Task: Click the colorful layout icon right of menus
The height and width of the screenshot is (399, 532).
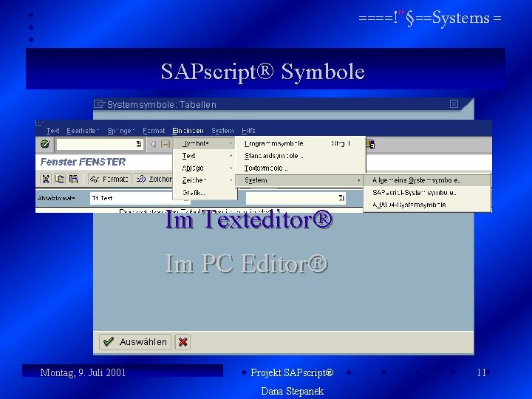Action: [370, 144]
